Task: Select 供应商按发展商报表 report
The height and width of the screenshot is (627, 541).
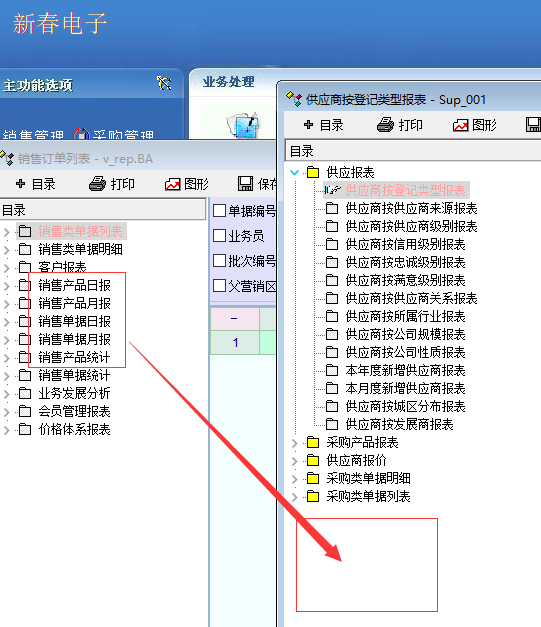Action: 399,424
